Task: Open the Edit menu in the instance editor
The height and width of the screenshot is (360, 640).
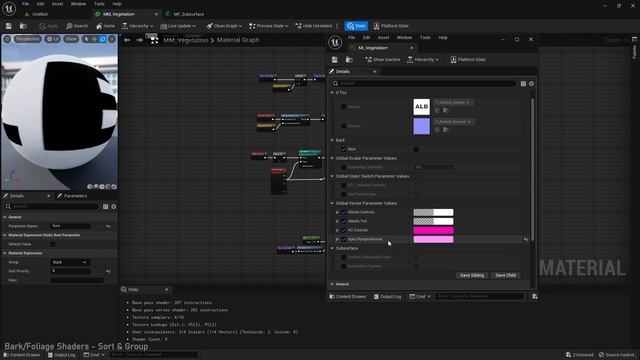Action: (x=367, y=38)
